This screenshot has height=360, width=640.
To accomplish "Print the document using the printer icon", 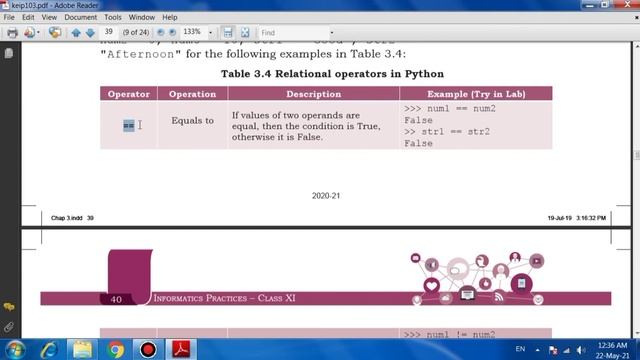I will (12, 33).
